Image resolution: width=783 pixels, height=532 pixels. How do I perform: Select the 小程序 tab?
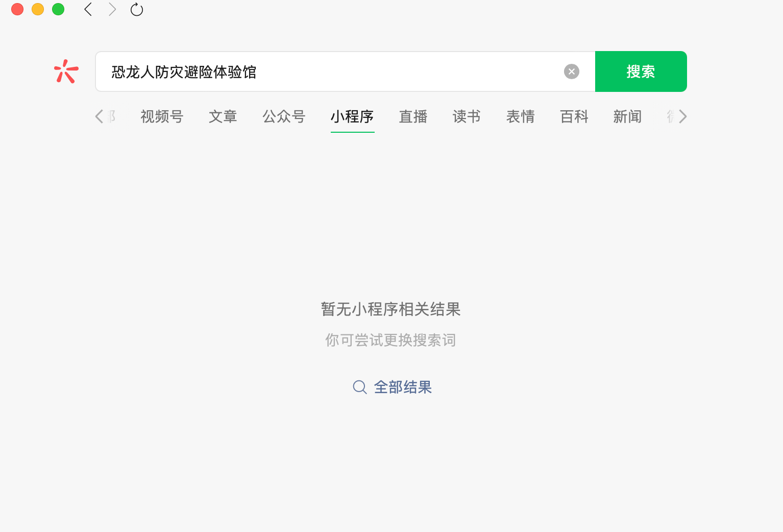[x=352, y=116]
